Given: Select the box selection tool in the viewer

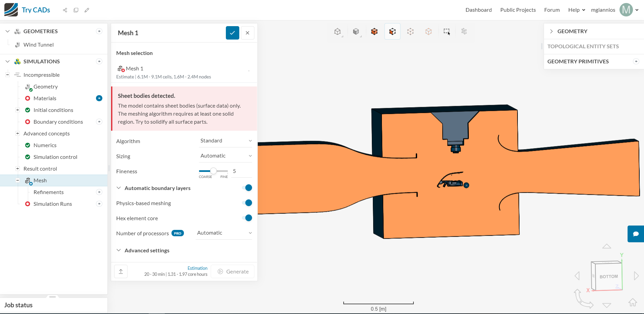Looking at the screenshot, I should pos(447,31).
